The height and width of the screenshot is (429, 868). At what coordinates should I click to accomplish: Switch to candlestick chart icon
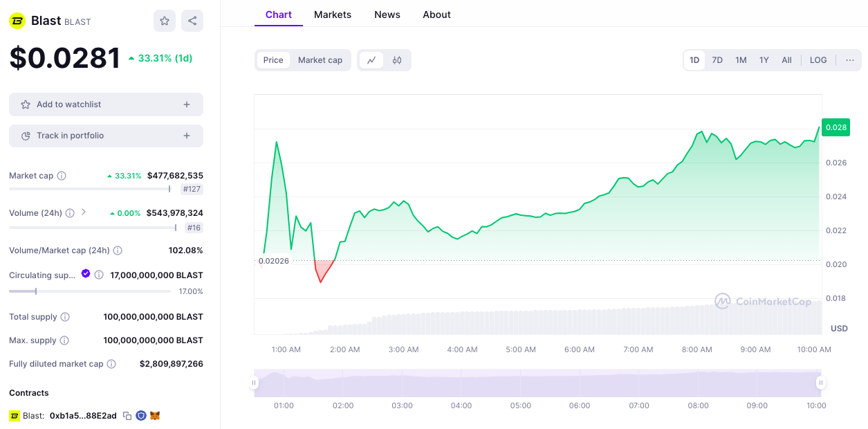pyautogui.click(x=397, y=60)
